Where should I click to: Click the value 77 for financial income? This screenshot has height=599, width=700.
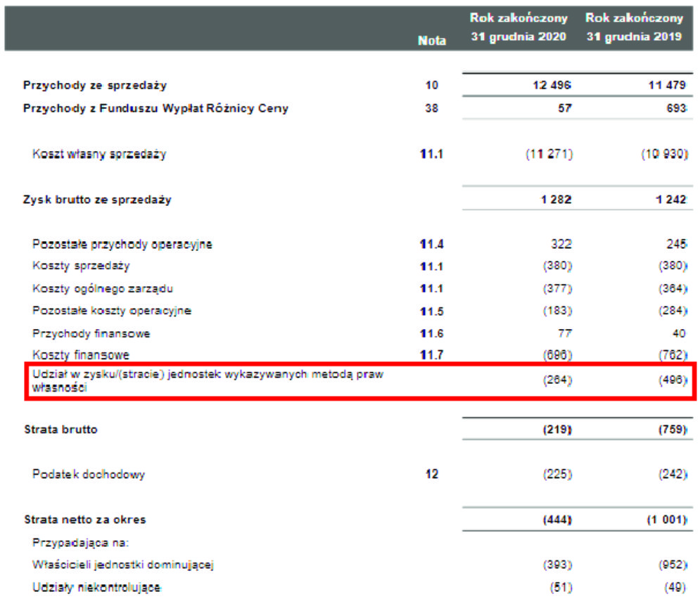[565, 333]
